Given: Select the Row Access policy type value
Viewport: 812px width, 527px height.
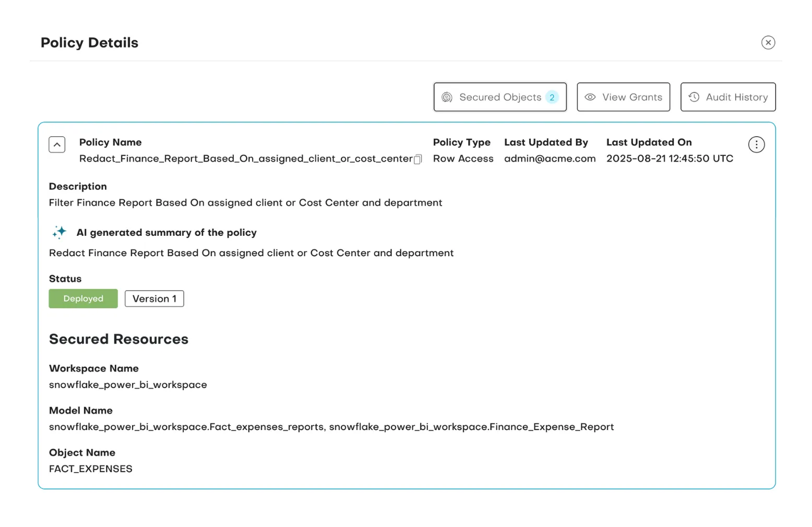Looking at the screenshot, I should [x=463, y=159].
